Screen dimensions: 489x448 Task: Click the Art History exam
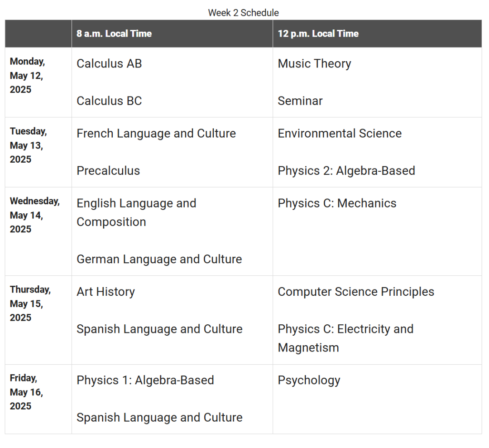[105, 292]
